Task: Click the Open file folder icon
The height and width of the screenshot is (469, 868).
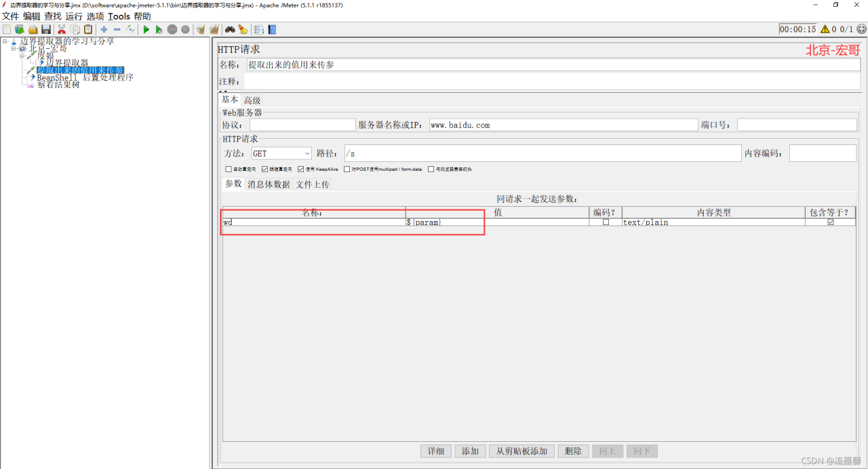Action: pyautogui.click(x=33, y=29)
